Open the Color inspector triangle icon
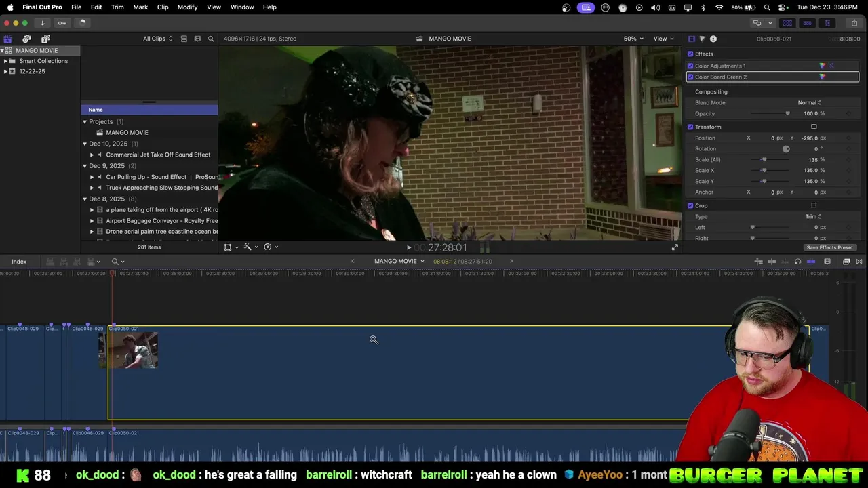 pyautogui.click(x=702, y=39)
